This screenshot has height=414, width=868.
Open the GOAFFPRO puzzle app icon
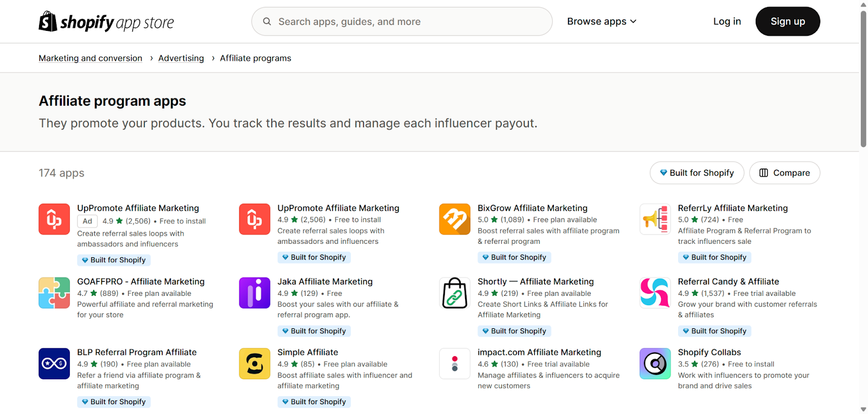pyautogui.click(x=54, y=293)
